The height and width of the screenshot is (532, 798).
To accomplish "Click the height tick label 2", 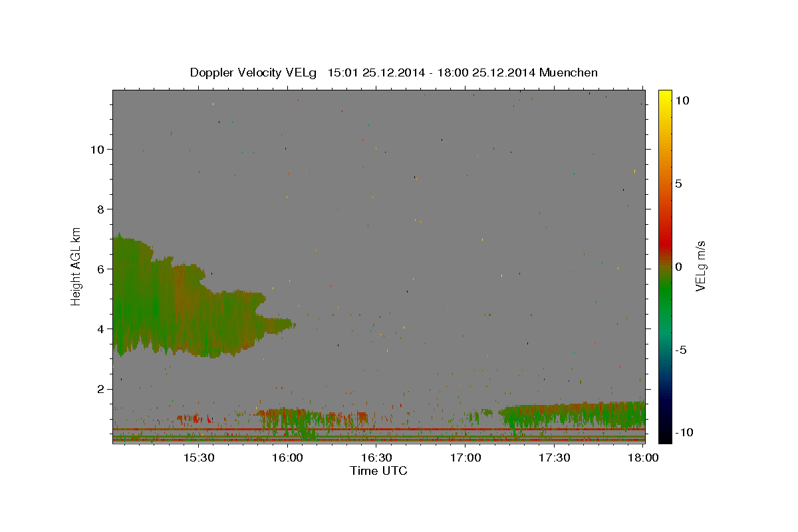I will (100, 389).
